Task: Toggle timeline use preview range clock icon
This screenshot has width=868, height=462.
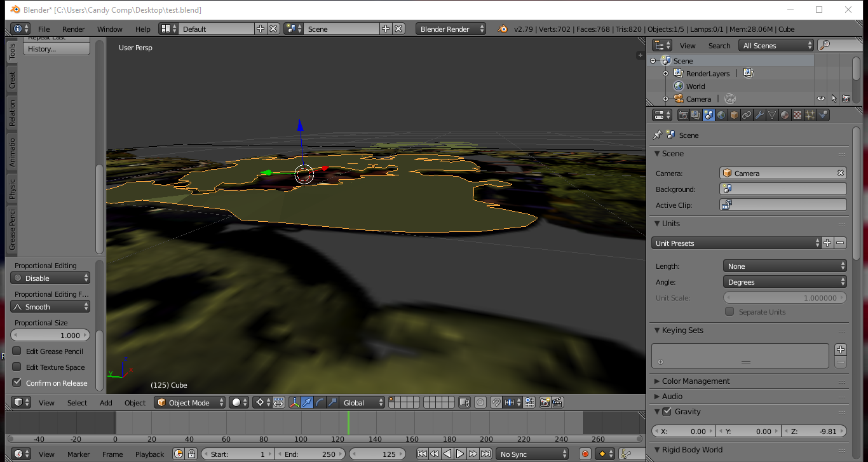Action: pyautogui.click(x=179, y=454)
